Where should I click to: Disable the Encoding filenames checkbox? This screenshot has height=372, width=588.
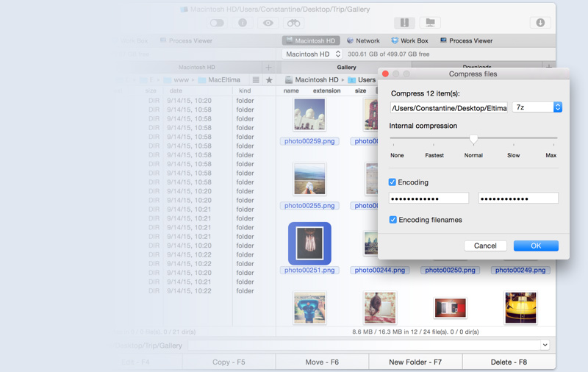click(x=393, y=220)
